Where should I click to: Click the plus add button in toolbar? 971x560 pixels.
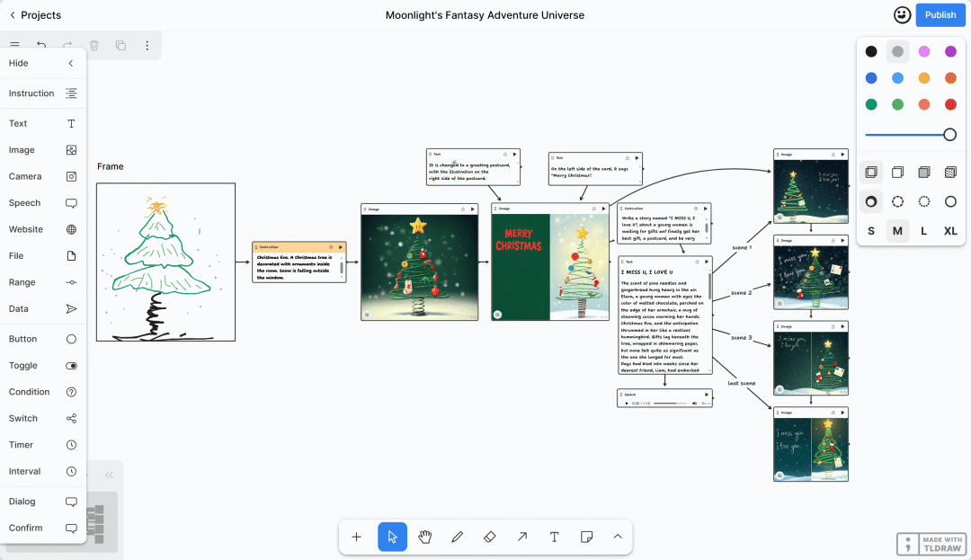point(356,537)
